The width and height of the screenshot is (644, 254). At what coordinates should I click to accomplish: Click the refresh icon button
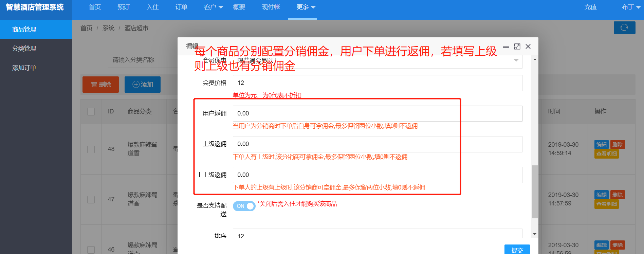click(624, 28)
